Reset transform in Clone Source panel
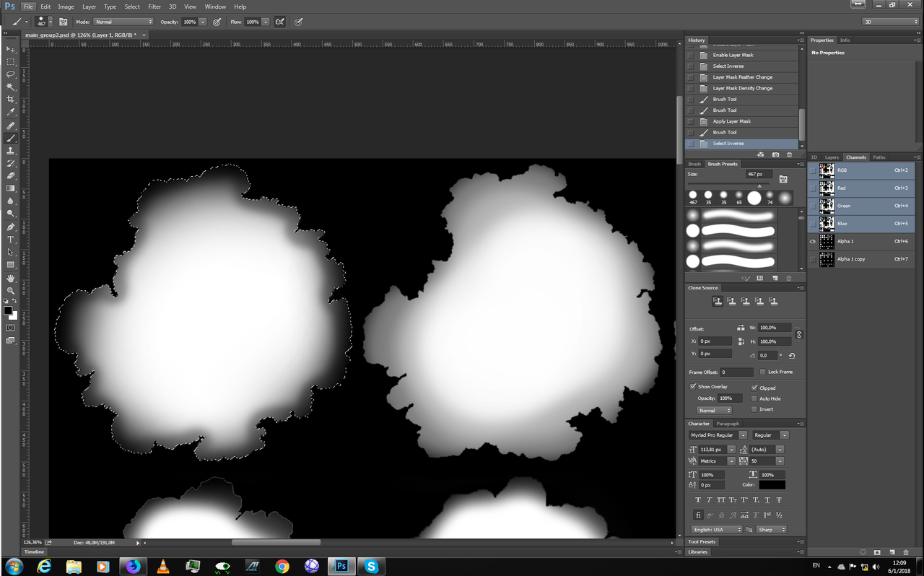Image resolution: width=924 pixels, height=576 pixels. (x=792, y=355)
